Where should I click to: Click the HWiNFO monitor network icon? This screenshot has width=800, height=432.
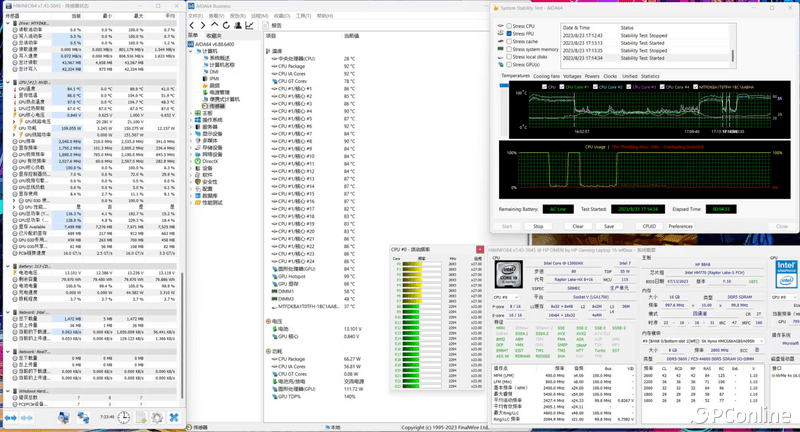[63, 418]
